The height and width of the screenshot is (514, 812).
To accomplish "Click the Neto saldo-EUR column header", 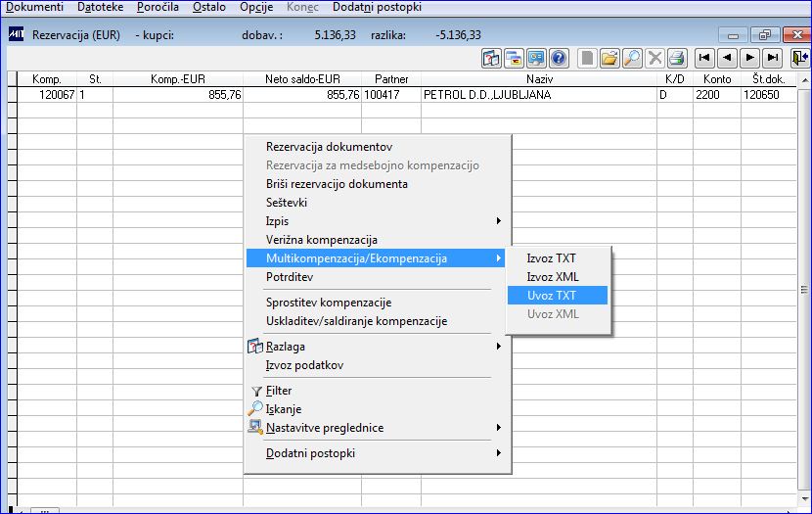I will coord(302,79).
